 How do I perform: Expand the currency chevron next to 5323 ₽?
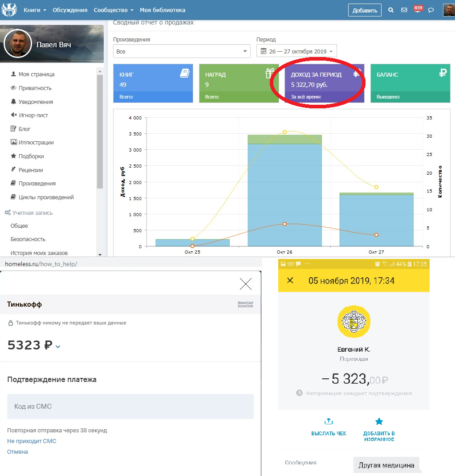[x=58, y=346]
